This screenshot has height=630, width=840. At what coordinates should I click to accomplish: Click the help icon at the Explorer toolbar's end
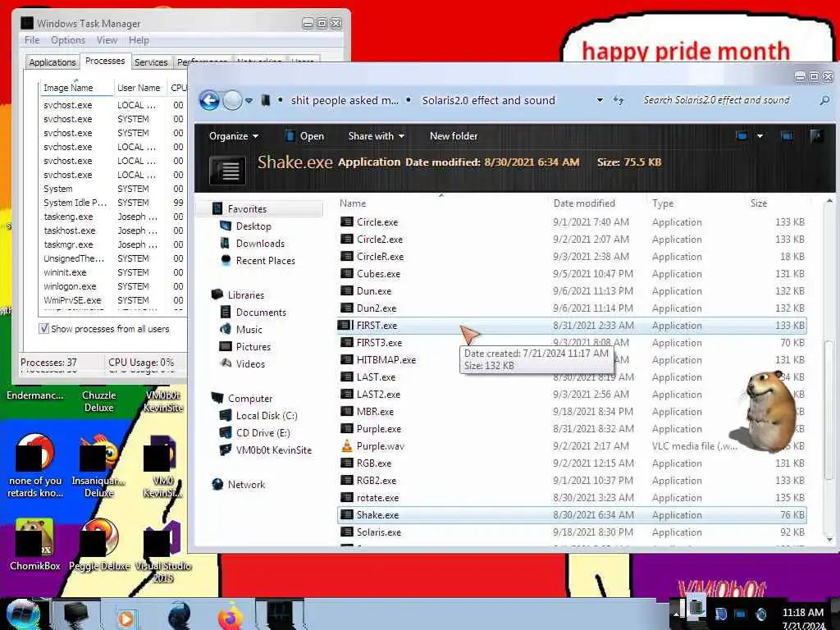pos(817,136)
